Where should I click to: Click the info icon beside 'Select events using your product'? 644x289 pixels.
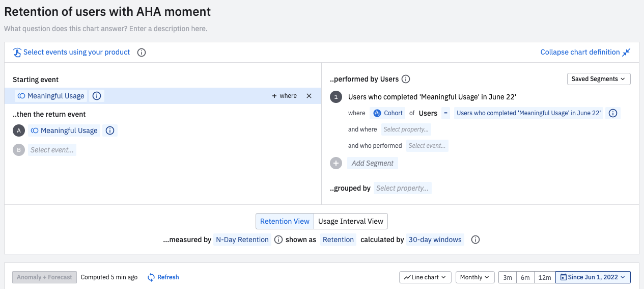[142, 52]
